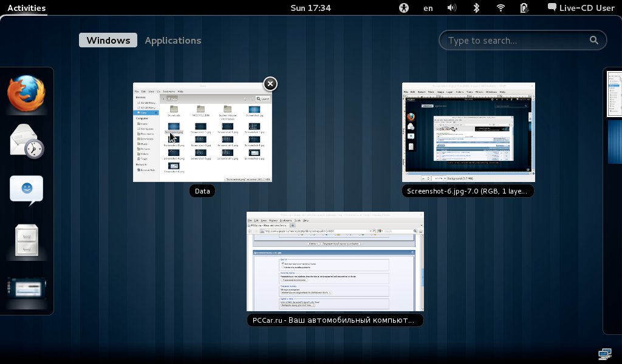Screen dimensions: 622x364
Task: Launch Firefox from the dash
Action: coord(27,94)
